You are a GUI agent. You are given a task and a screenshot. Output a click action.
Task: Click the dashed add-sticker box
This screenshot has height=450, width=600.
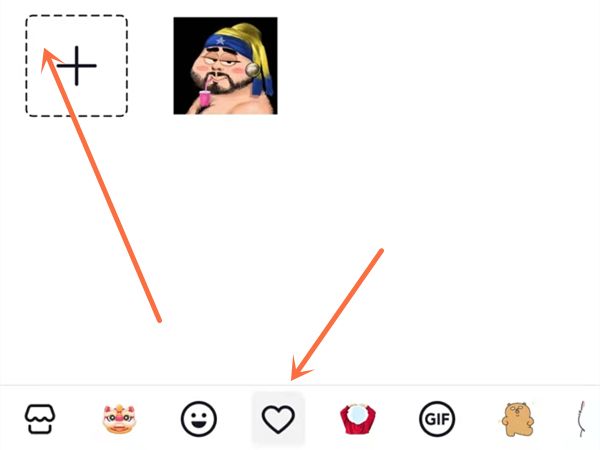(77, 65)
